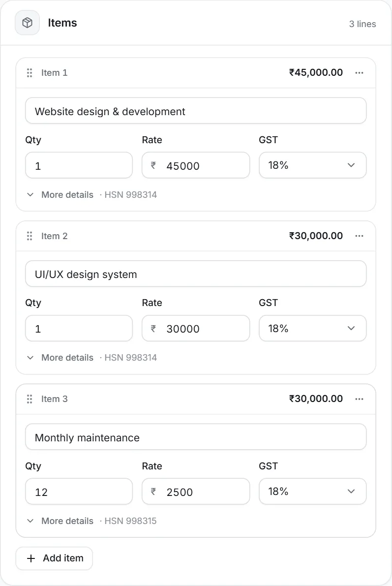Click the HSN 998315 code text

(x=130, y=521)
